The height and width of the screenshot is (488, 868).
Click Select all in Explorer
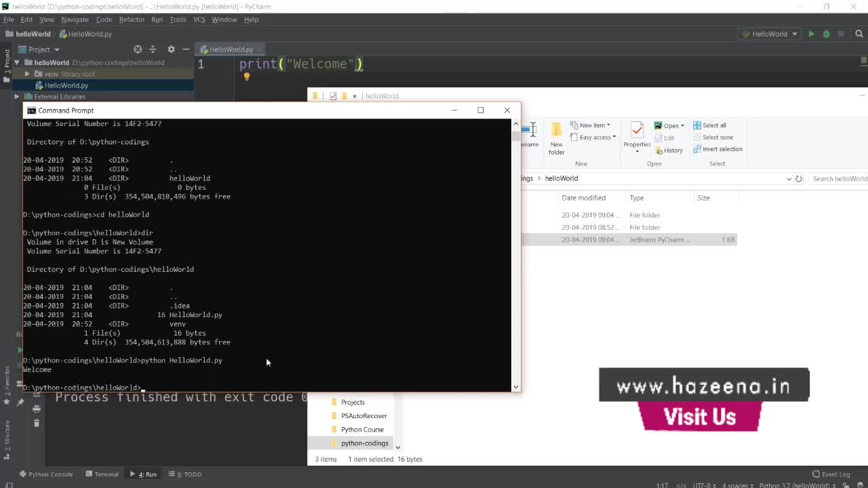709,125
